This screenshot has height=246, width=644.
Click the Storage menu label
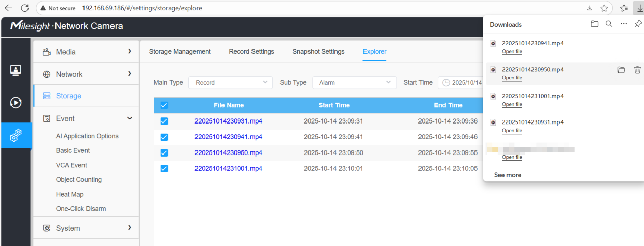click(69, 96)
